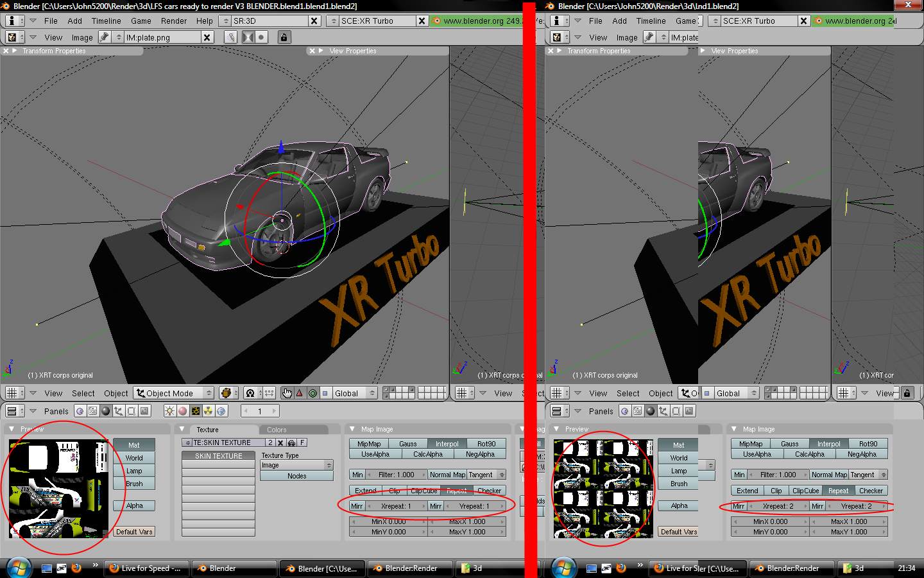This screenshot has height=578, width=924.
Task: Open Global orientation dropdown in left window
Action: [x=354, y=393]
